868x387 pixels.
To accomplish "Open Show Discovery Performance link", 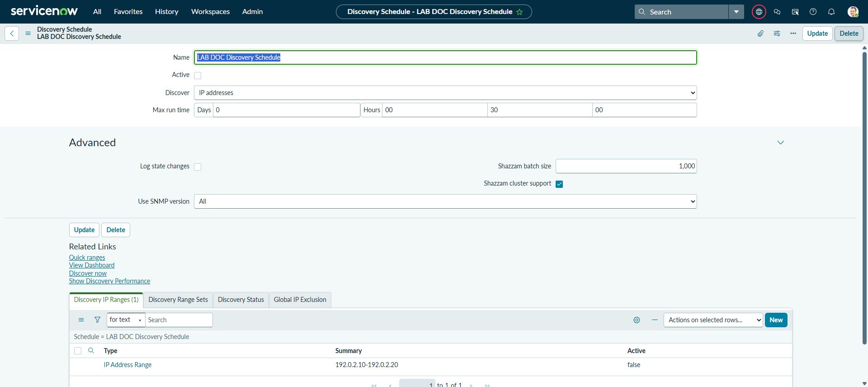I will [109, 281].
